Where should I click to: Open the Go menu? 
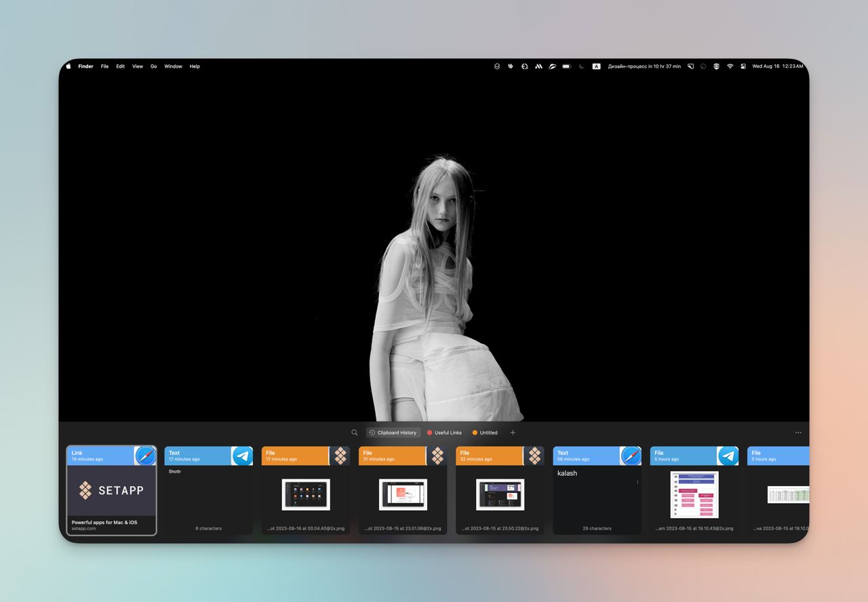click(x=154, y=66)
